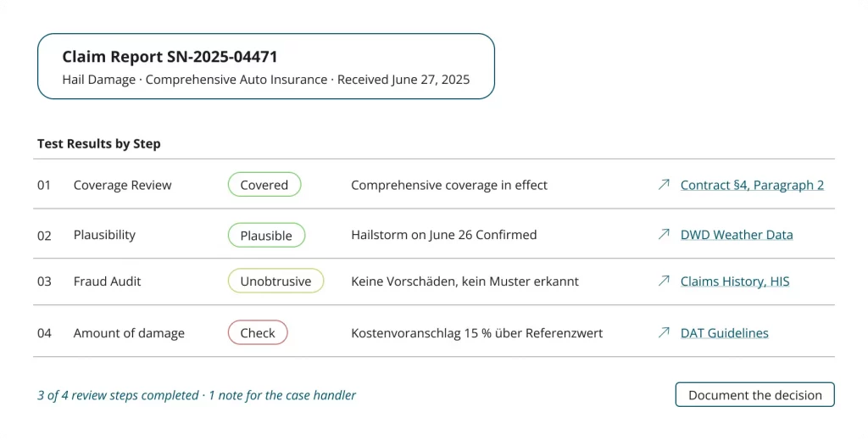
Task: Click the arrow icon beside DAT Guidelines
Action: 664,332
